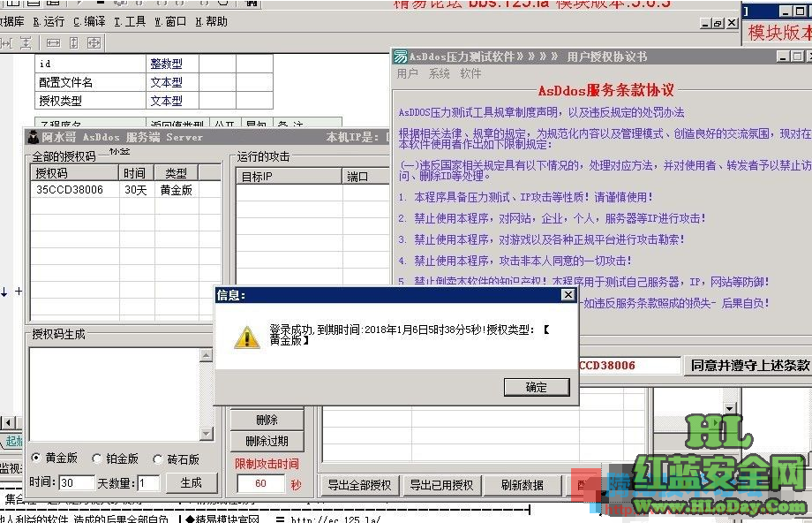Select the 黄金版 radio button
The width and height of the screenshot is (812, 523).
pos(35,458)
